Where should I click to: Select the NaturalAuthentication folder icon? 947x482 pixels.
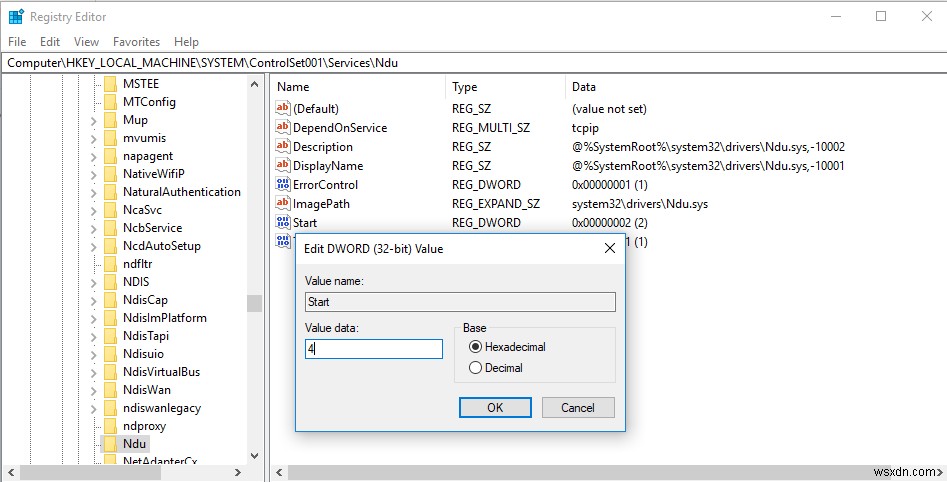110,191
